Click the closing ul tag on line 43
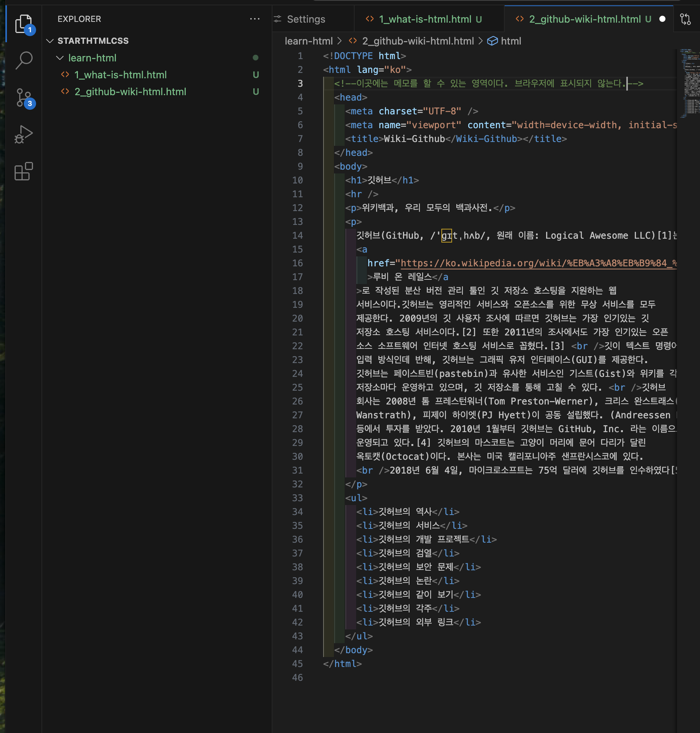Image resolution: width=700 pixels, height=733 pixels. (359, 636)
